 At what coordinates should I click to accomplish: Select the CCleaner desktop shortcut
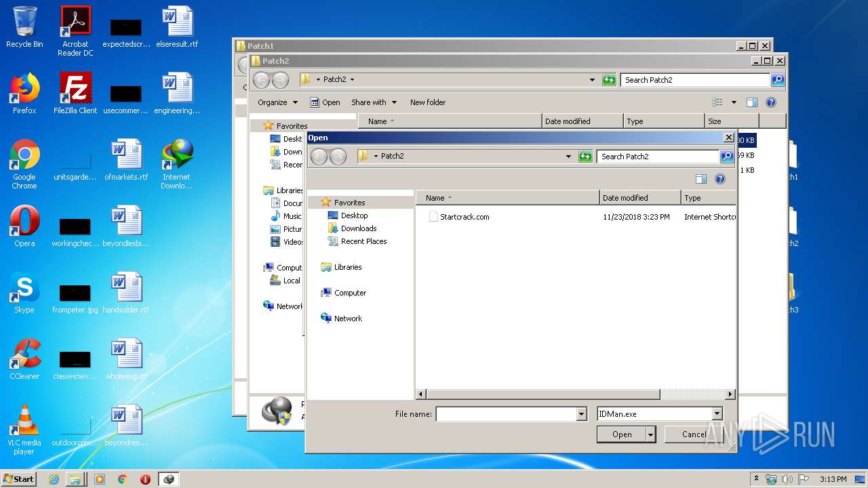[x=24, y=359]
